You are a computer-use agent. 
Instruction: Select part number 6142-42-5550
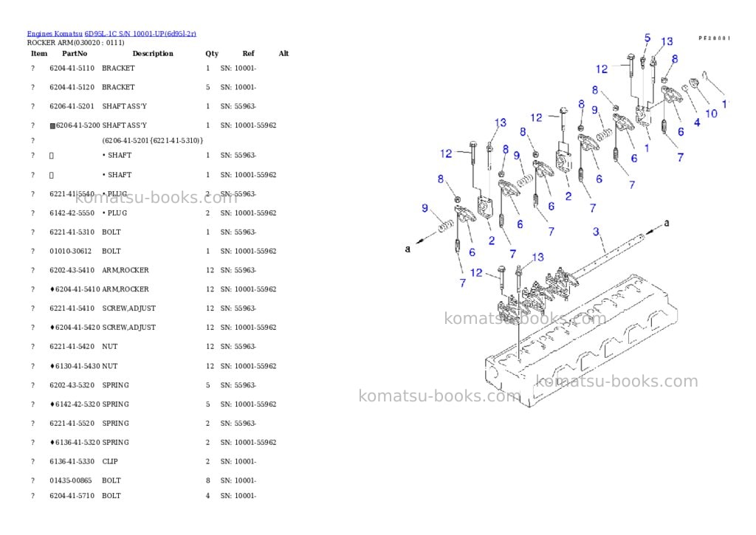click(72, 213)
